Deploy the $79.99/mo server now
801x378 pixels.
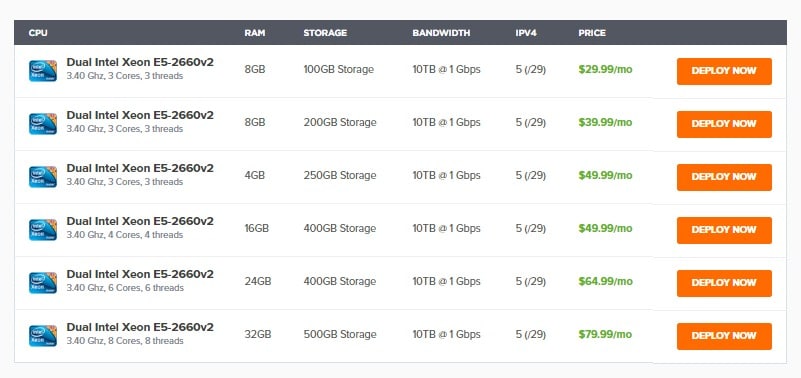(724, 336)
